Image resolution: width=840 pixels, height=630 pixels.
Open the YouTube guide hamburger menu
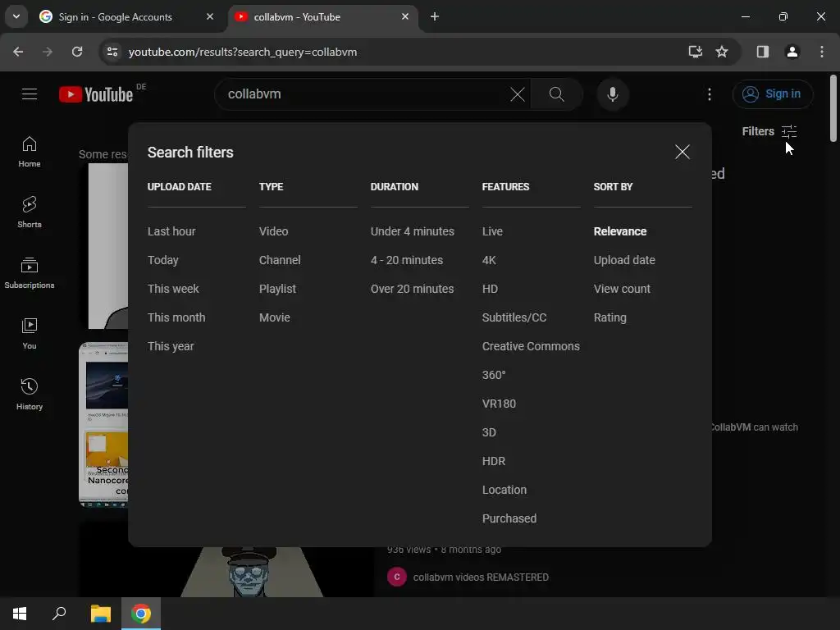30,94
